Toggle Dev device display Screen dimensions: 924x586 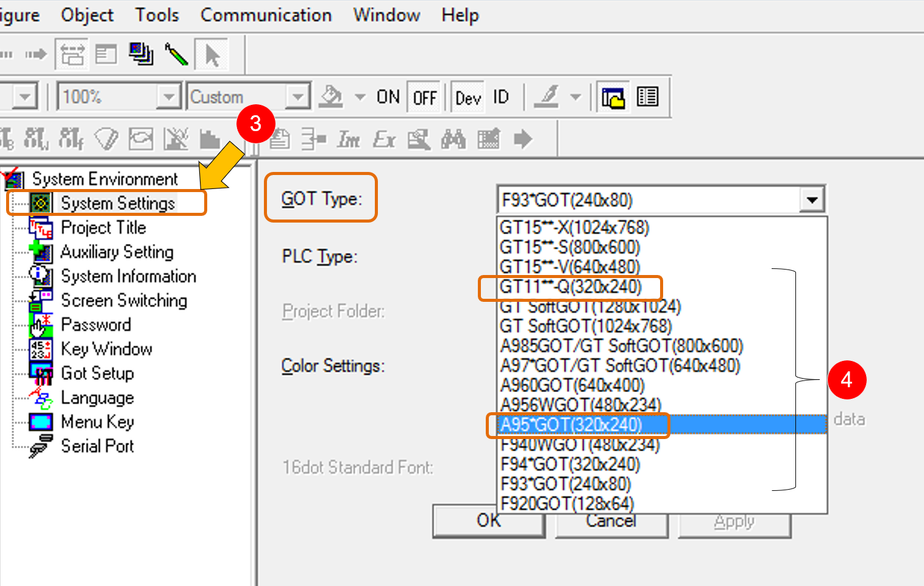[468, 98]
